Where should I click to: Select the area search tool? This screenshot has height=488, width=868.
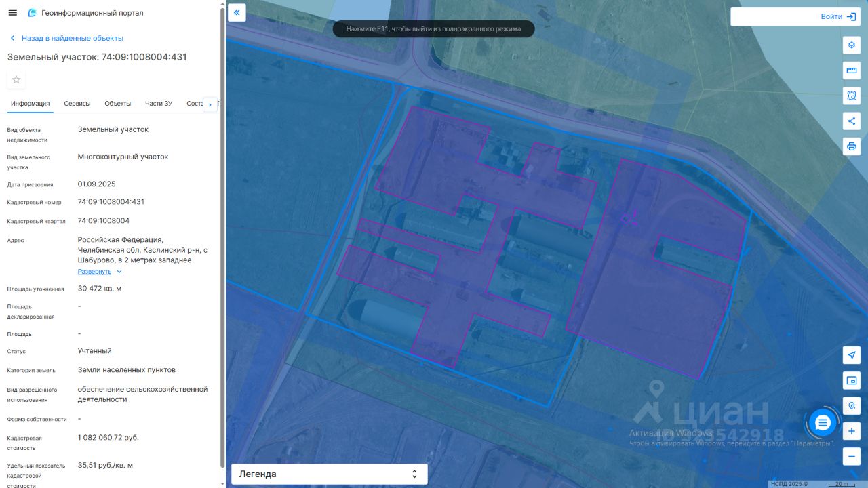click(851, 96)
